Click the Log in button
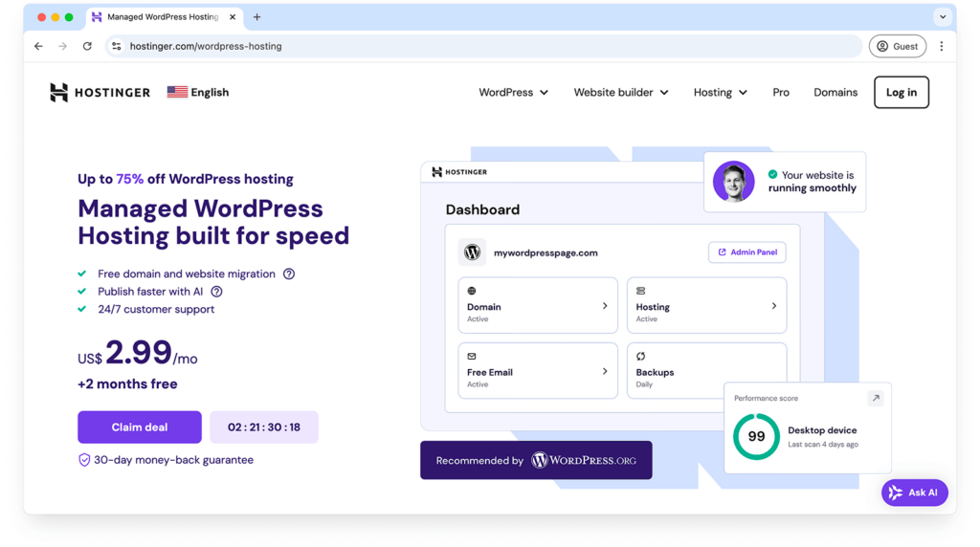The height and width of the screenshot is (547, 980). pyautogui.click(x=902, y=93)
